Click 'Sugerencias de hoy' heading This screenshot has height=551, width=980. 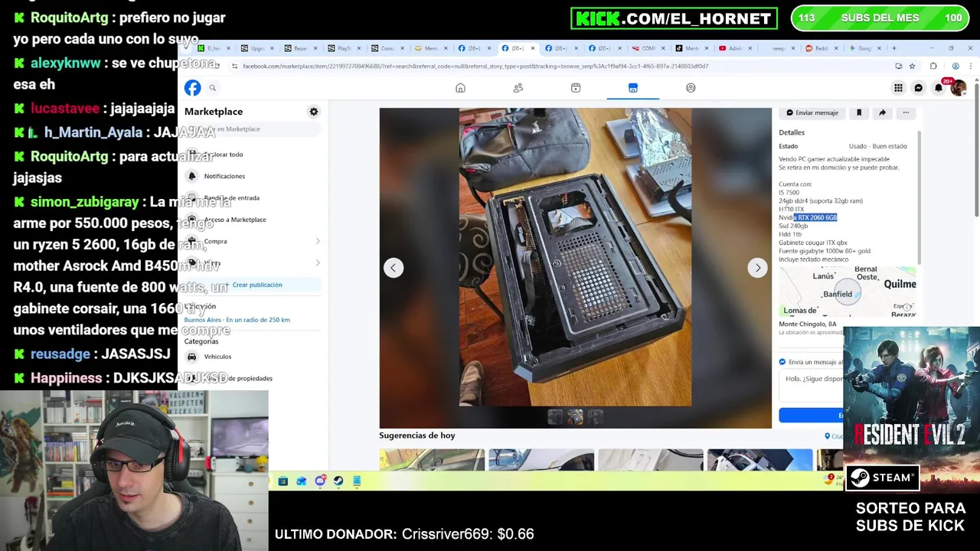416,435
